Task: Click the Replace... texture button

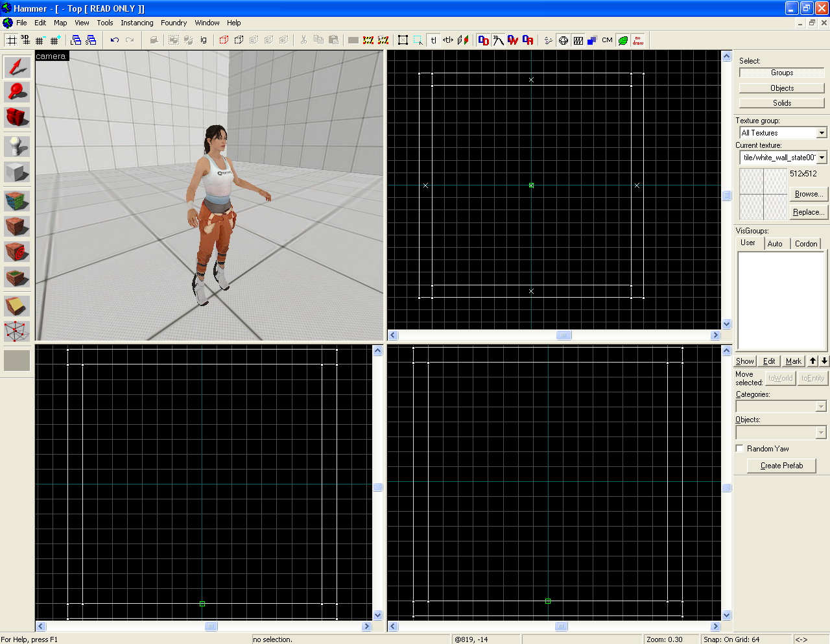Action: (x=809, y=212)
